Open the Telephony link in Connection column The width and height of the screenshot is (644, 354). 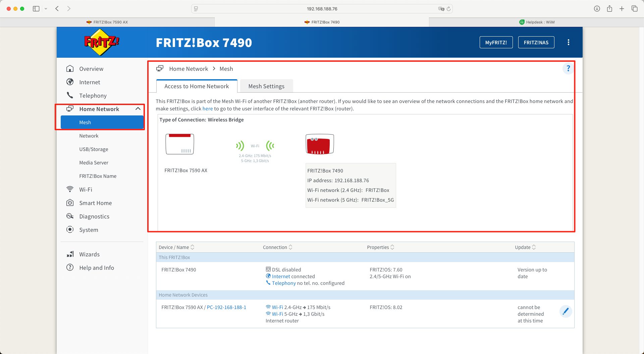click(x=284, y=283)
